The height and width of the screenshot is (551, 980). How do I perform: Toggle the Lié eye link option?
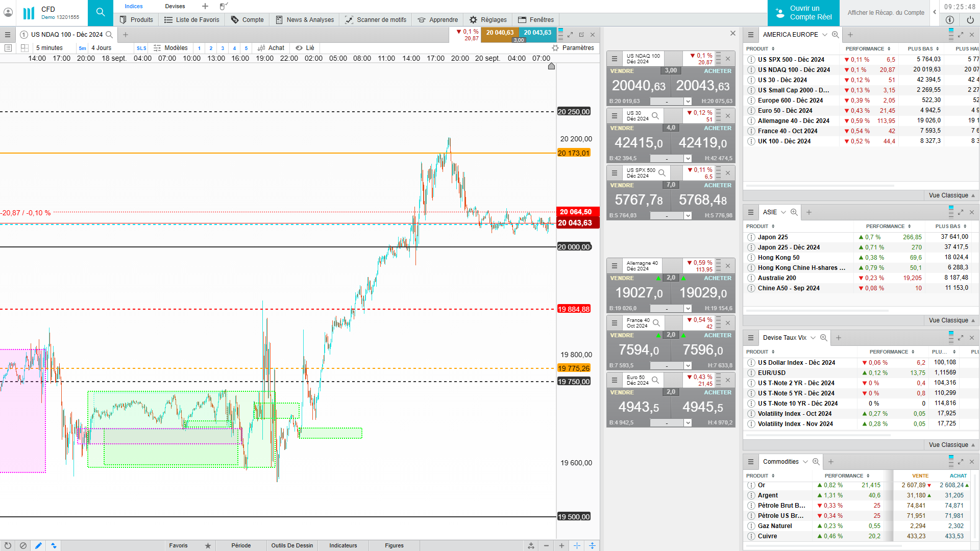(x=305, y=48)
